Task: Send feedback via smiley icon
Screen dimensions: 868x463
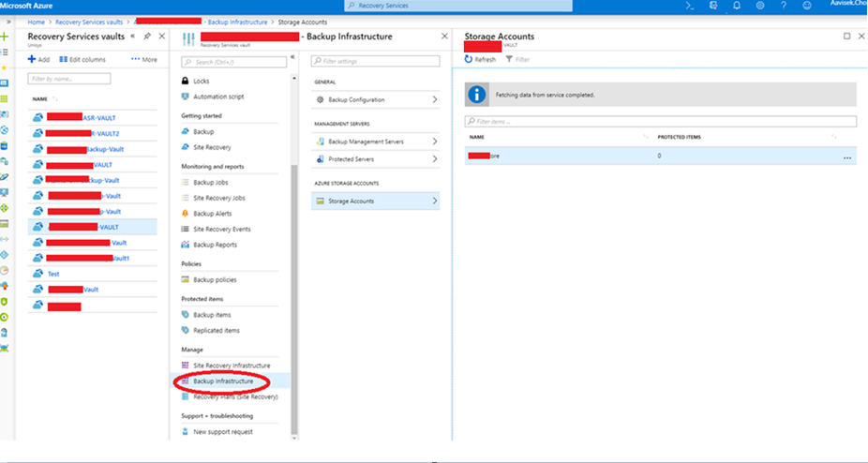Action: tap(807, 6)
